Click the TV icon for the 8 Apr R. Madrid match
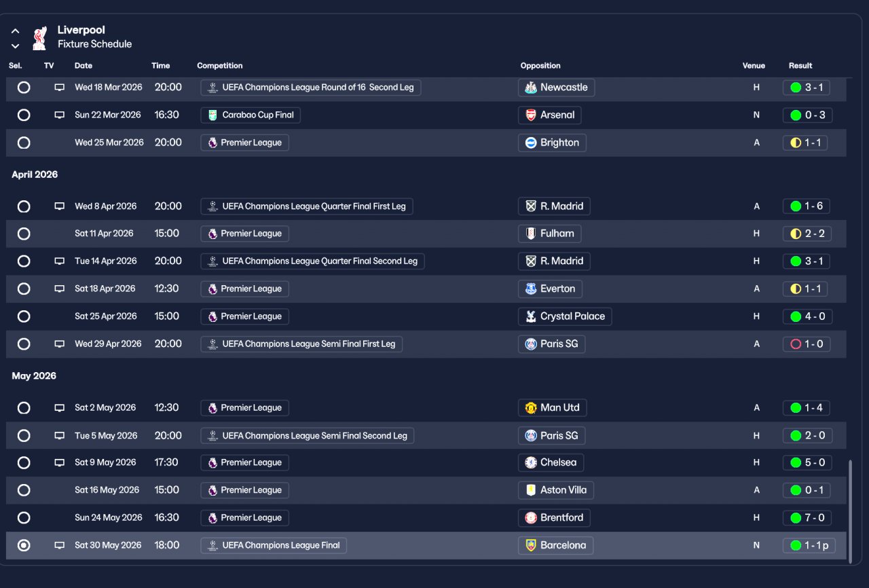 point(60,206)
